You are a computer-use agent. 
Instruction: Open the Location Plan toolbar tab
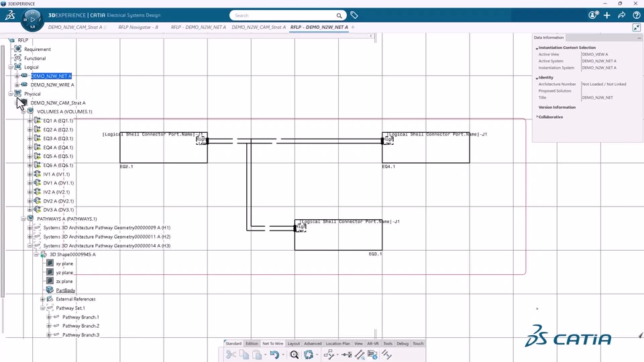[338, 343]
